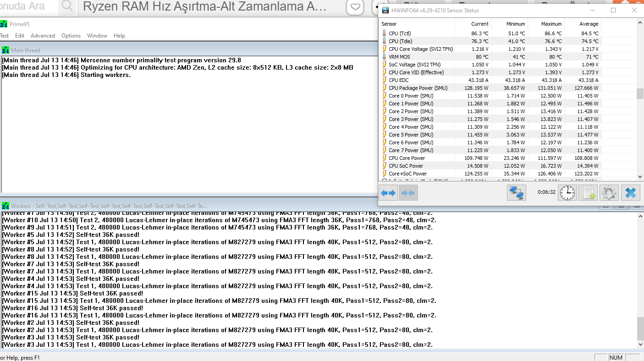Close sensor status with blue X icon
The image size is (644, 361).
tap(630, 193)
